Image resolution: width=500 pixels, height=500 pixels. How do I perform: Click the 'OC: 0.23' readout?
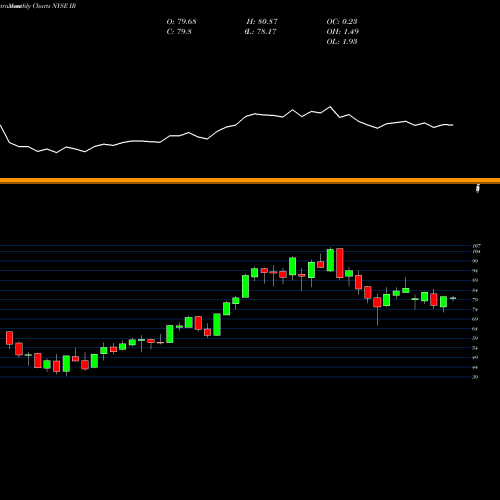coord(342,22)
